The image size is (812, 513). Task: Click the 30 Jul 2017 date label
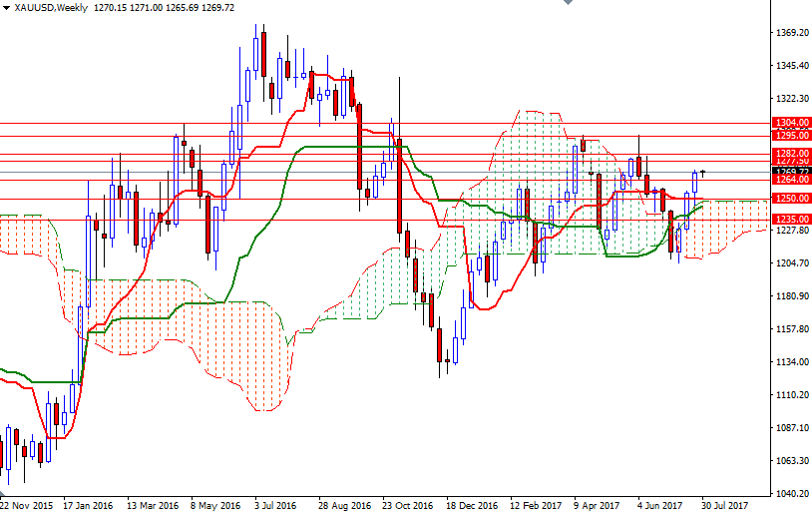click(725, 506)
